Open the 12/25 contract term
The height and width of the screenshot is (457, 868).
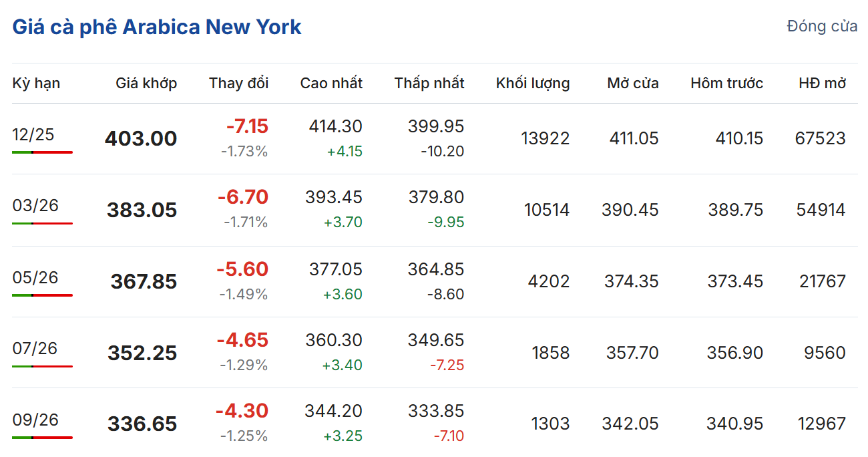33,135
